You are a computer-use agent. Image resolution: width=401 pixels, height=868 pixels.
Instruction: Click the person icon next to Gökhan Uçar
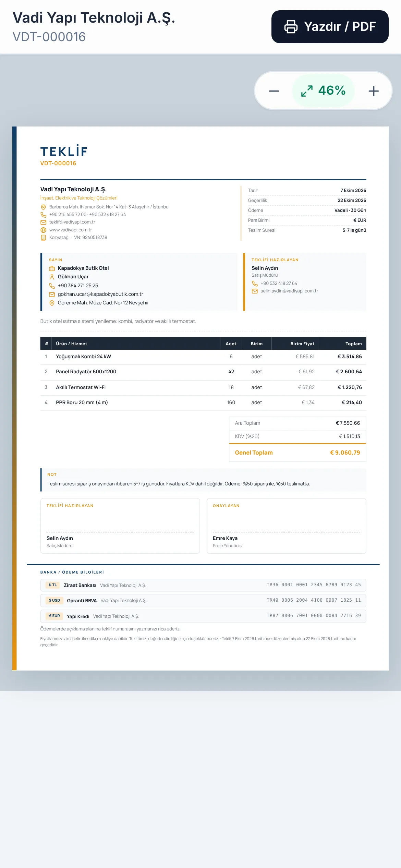(52, 277)
